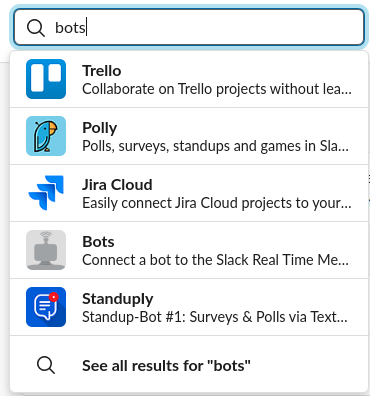Screen dimensions: 370x396
Task: Select the Bots result title
Action: pos(98,242)
